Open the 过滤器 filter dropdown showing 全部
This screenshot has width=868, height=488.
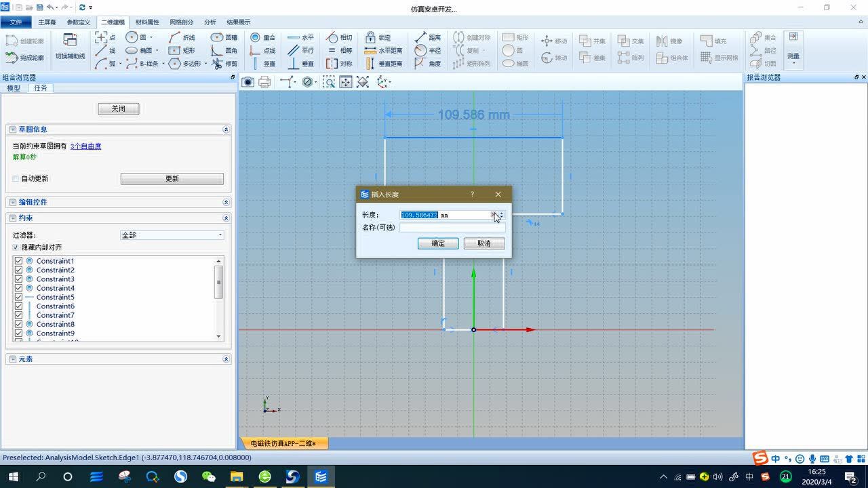click(x=172, y=235)
